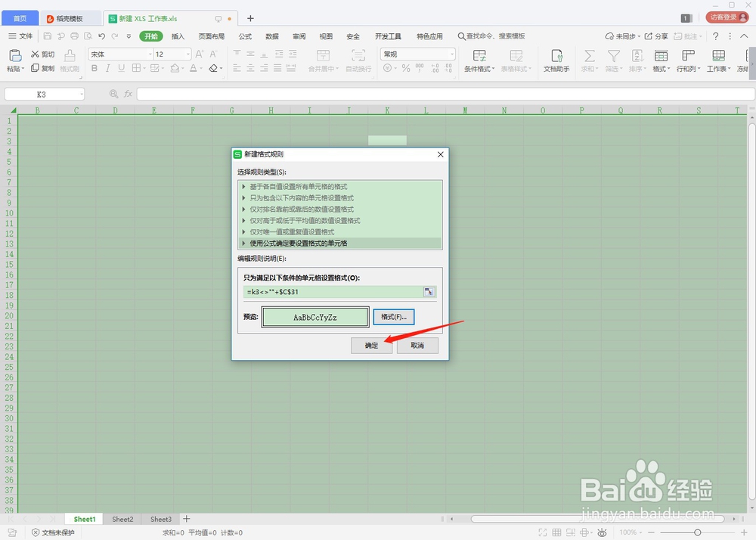Toggle Underline formatting

coord(122,69)
